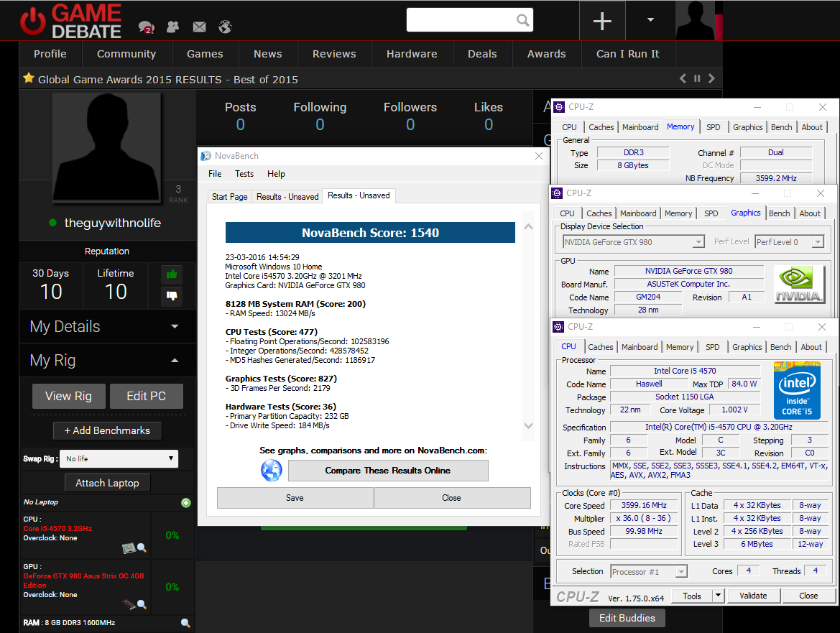Select Caches tab in bottom CPU-Z window

pyautogui.click(x=601, y=347)
